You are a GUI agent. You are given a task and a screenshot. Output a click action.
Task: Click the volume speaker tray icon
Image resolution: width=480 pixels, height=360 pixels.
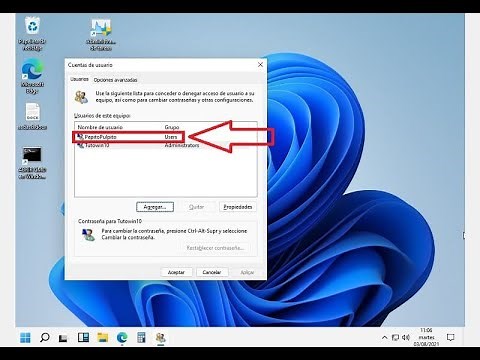[406, 338]
